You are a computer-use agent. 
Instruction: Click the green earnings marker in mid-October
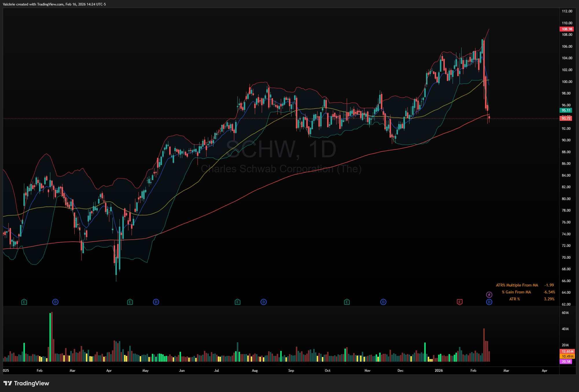pos(347,302)
